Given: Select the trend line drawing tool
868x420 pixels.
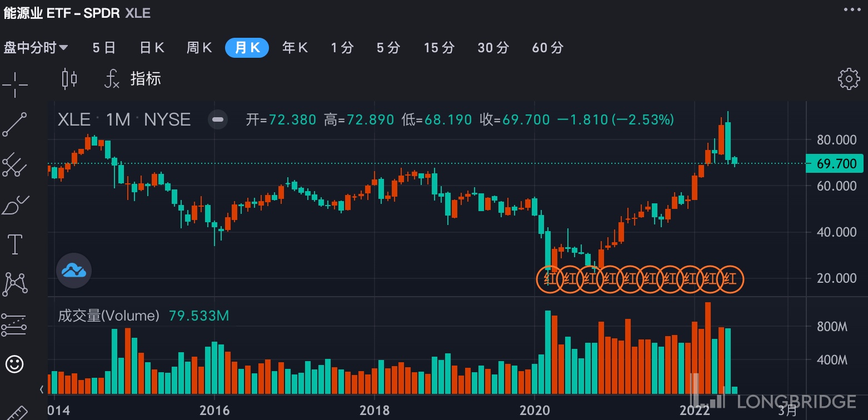Looking at the screenshot, I should point(14,124).
